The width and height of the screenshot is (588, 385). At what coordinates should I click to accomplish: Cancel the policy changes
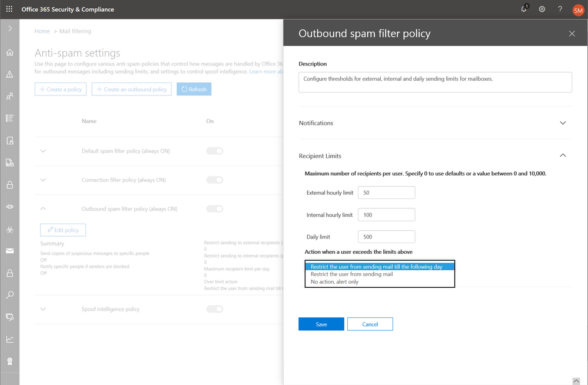pyautogui.click(x=370, y=324)
